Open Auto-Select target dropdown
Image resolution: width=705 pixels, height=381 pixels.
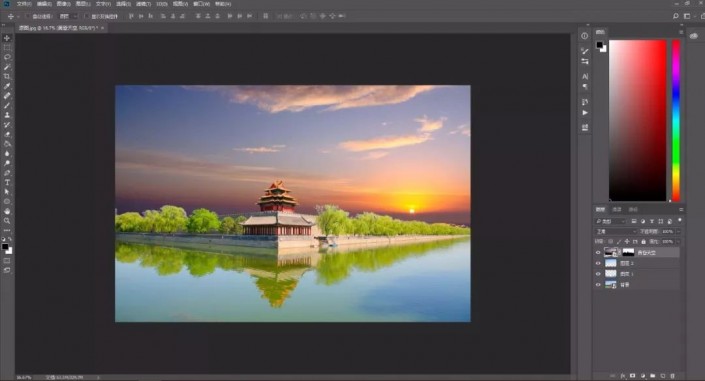pyautogui.click(x=68, y=16)
